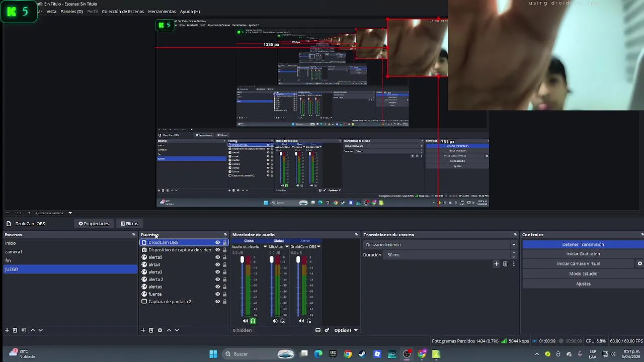644x362 pixels.
Task: Open Microsoft Edge from the taskbar
Action: (x=318, y=354)
